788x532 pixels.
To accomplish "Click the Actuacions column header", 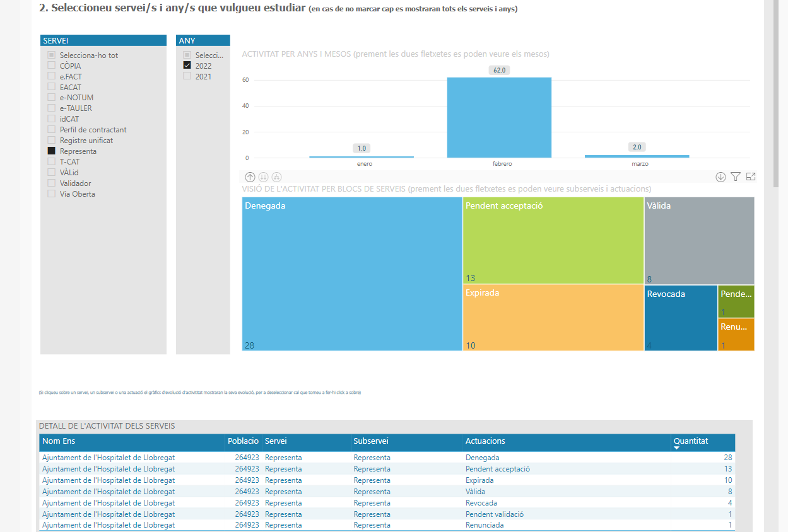I will 485,441.
